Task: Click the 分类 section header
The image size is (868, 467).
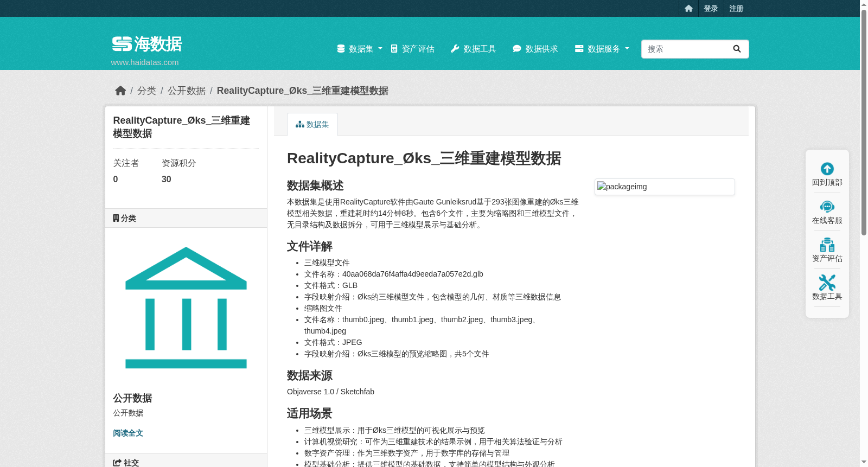Action: pos(186,218)
